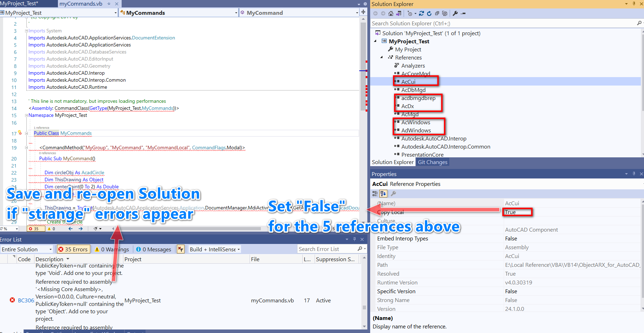Select the Solution Explorer bottom tab
The image size is (644, 333).
point(393,162)
